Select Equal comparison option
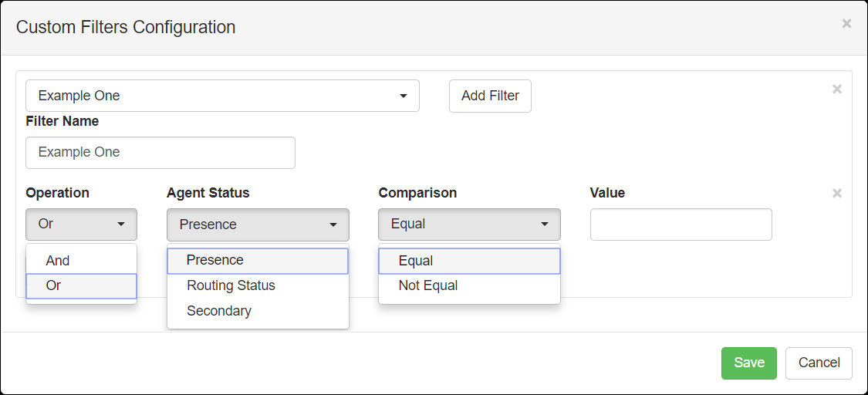The width and height of the screenshot is (868, 395). coord(469,261)
